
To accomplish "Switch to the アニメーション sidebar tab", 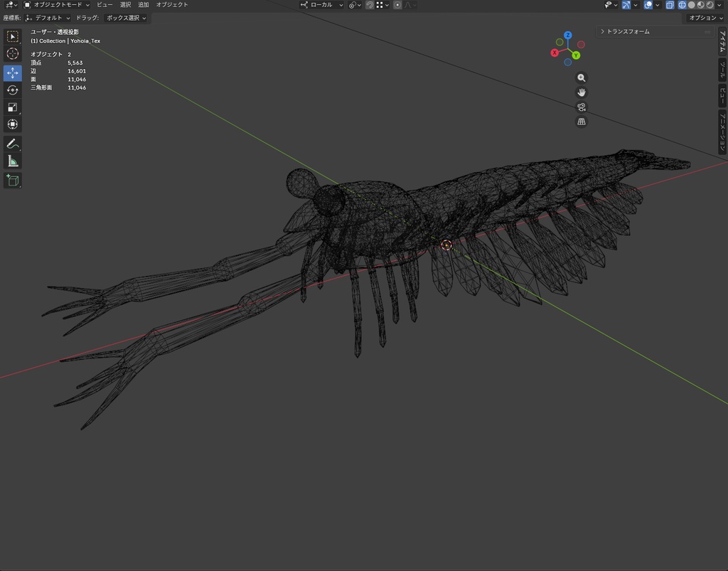I will click(722, 132).
